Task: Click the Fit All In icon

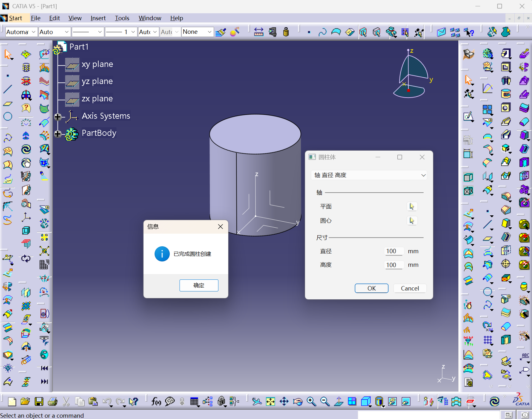Action: pyautogui.click(x=271, y=401)
